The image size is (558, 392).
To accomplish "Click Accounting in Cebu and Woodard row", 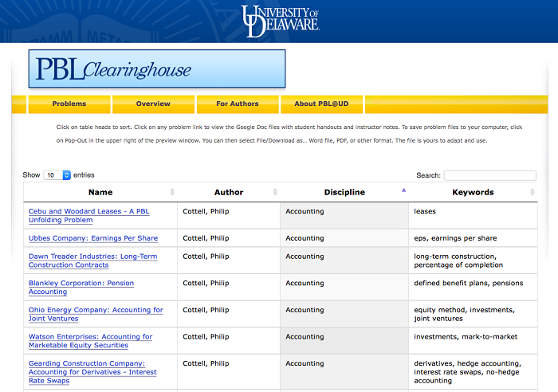I will coord(305,211).
